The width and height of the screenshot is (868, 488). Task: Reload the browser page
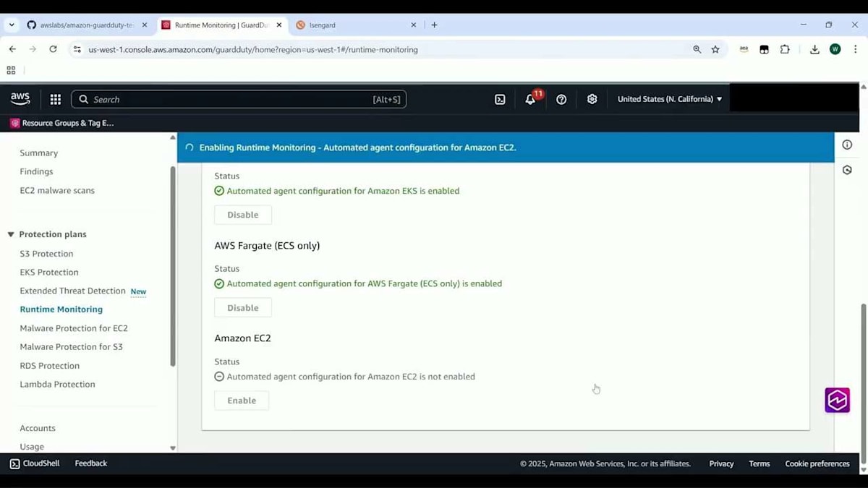53,49
